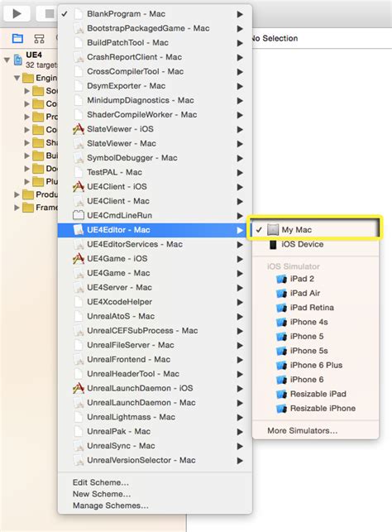This screenshot has height=532, width=392.
Task: Select UnrealHeaderTool - Mac scheme
Action: [x=155, y=374]
